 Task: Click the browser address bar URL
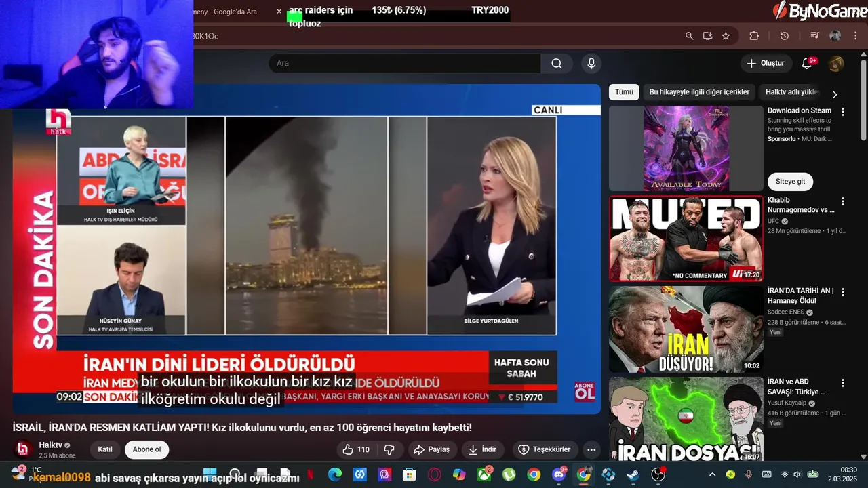pyautogui.click(x=434, y=36)
